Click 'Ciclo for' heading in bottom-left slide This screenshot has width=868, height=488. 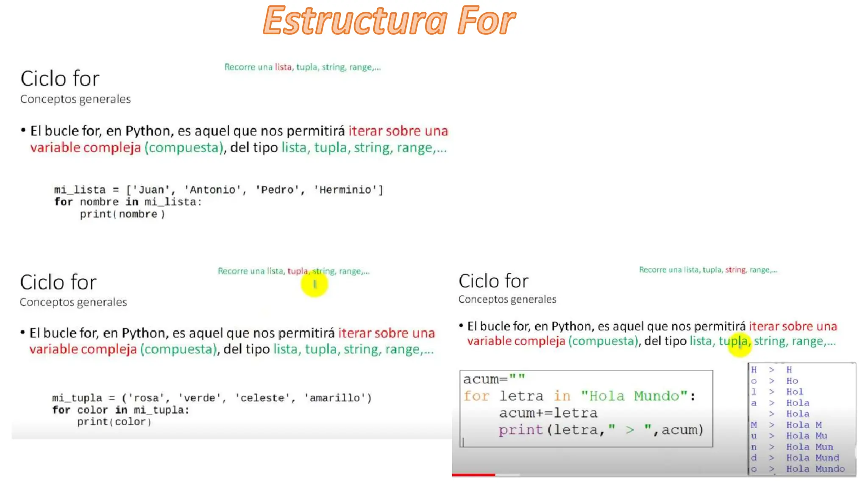coord(58,283)
